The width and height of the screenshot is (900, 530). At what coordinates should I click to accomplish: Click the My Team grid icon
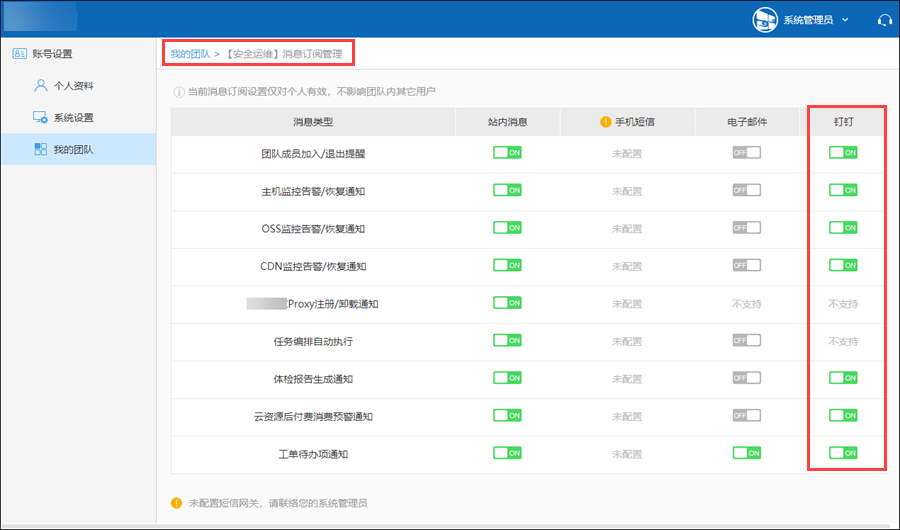click(x=40, y=149)
